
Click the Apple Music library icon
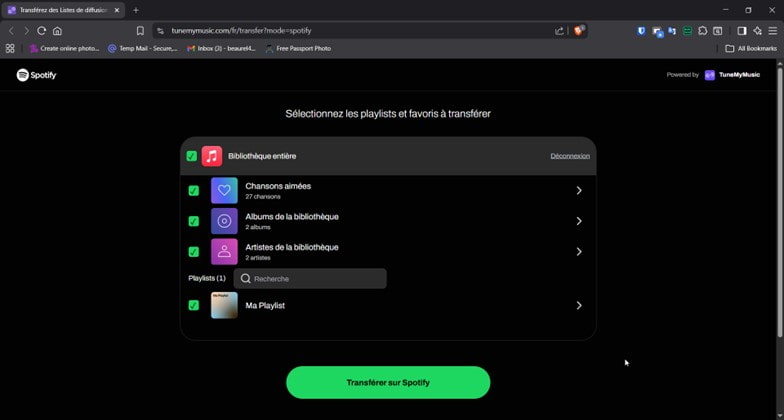tap(212, 156)
